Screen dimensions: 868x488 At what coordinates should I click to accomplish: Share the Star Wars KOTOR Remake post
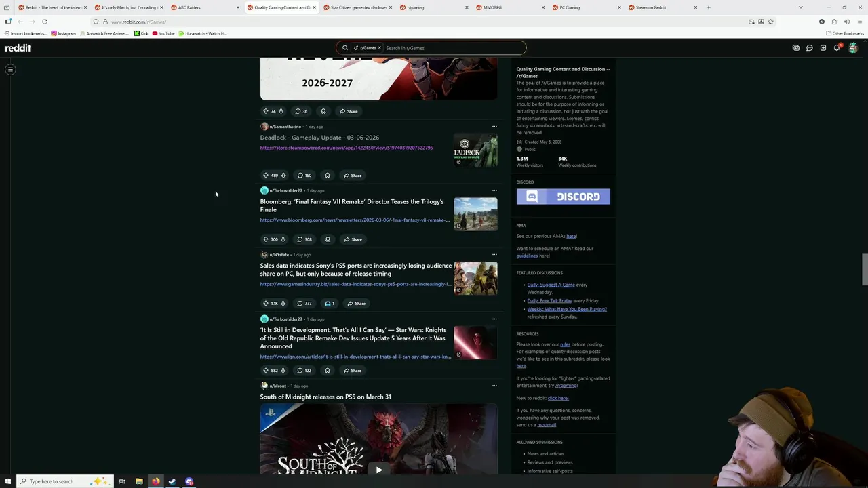(353, 371)
